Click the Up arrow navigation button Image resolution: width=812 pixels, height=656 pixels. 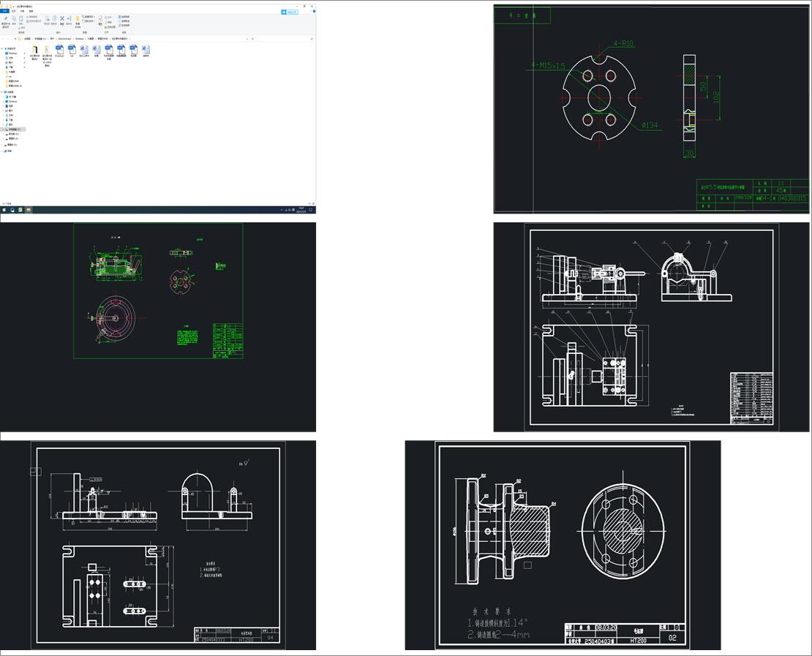pos(15,39)
